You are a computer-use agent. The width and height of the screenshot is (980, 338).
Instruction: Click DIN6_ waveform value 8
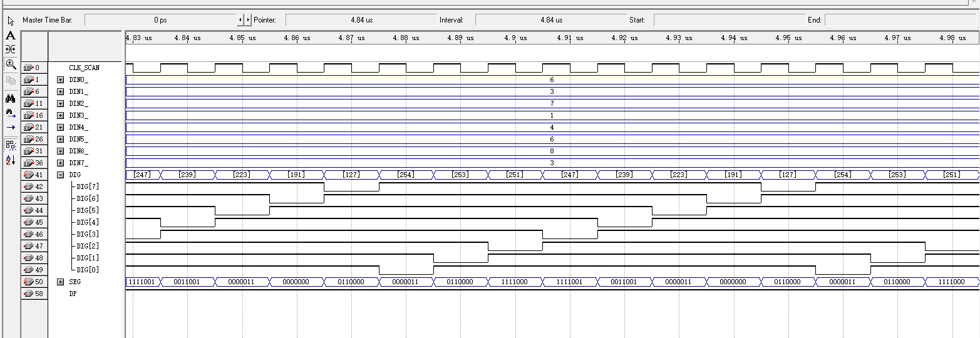pyautogui.click(x=552, y=151)
